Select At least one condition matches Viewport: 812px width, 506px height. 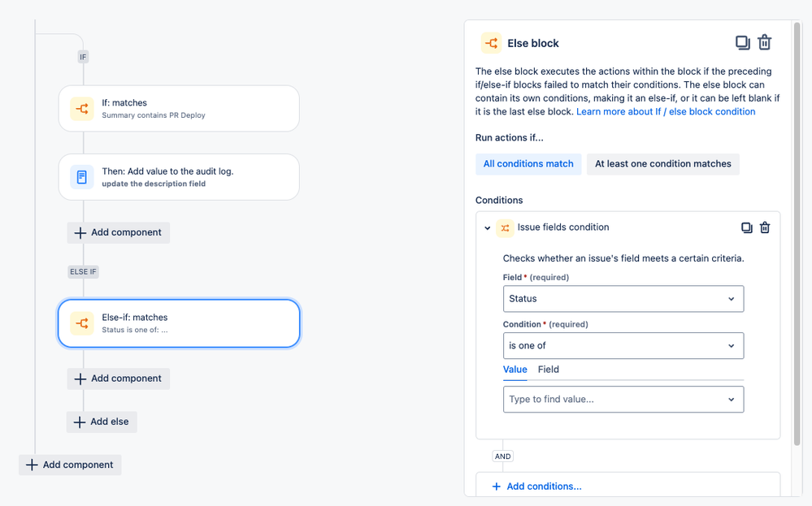pyautogui.click(x=662, y=164)
